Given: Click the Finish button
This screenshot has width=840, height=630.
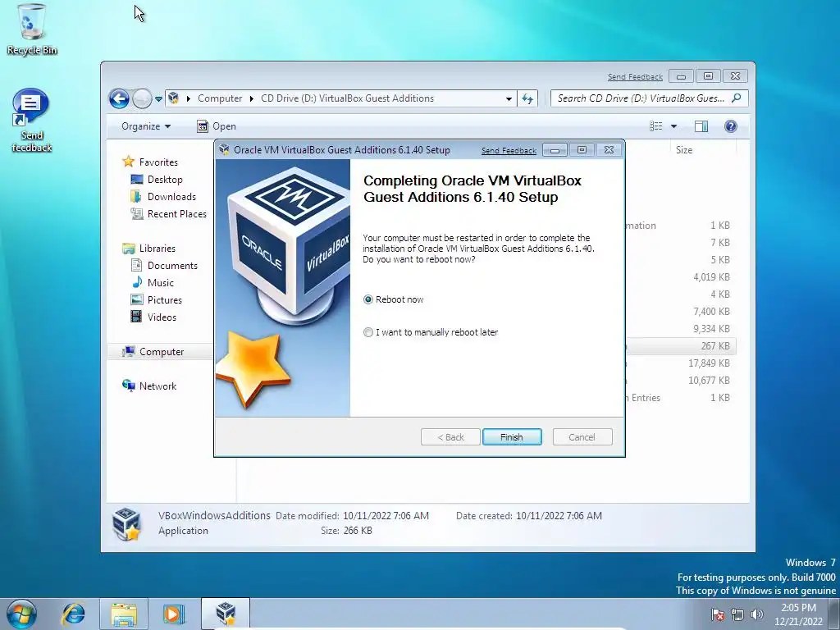Looking at the screenshot, I should point(512,437).
